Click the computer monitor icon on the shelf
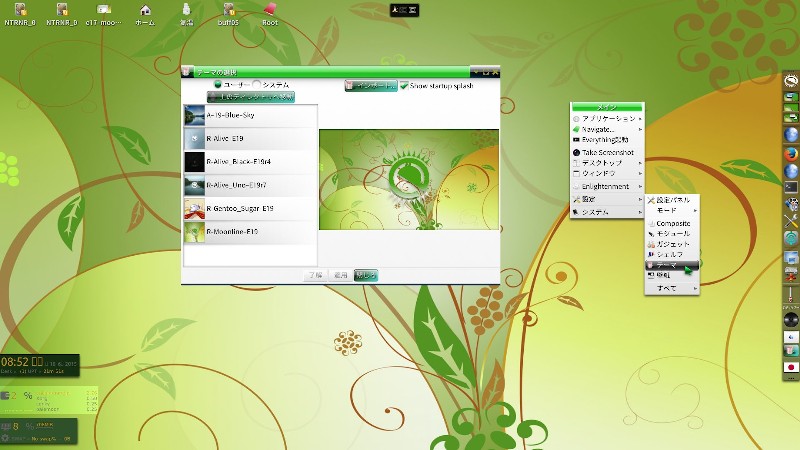Screen dimensions: 800x450 791,257
